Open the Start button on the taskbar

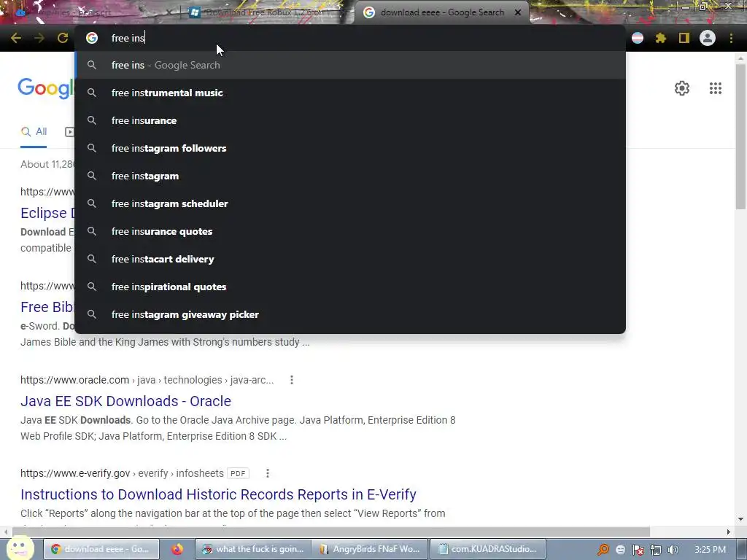point(20,548)
